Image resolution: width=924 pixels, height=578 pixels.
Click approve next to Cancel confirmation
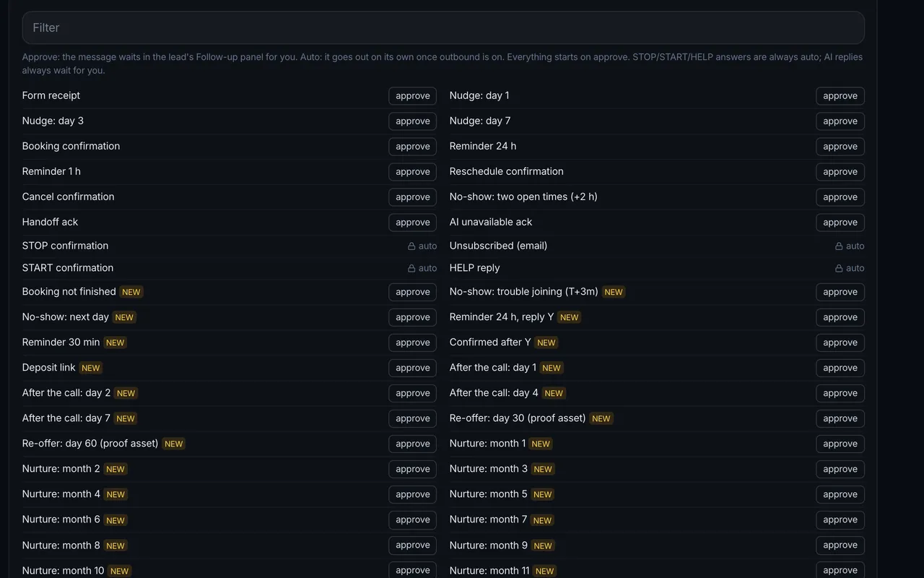click(x=413, y=197)
